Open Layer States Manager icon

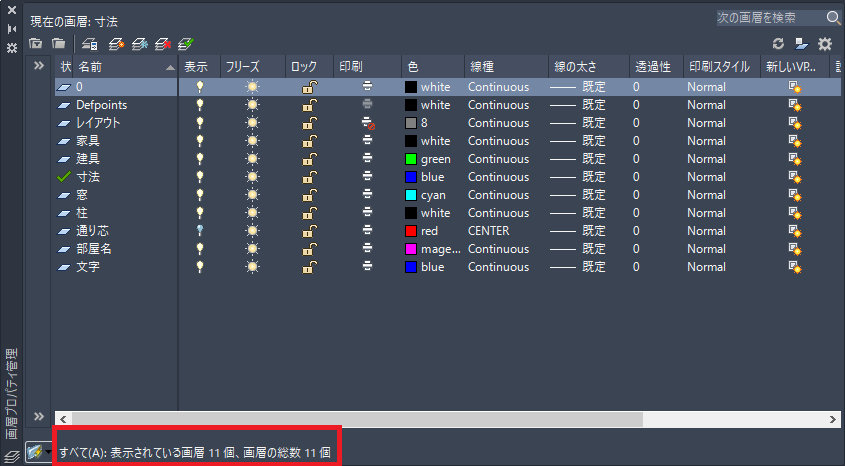89,44
